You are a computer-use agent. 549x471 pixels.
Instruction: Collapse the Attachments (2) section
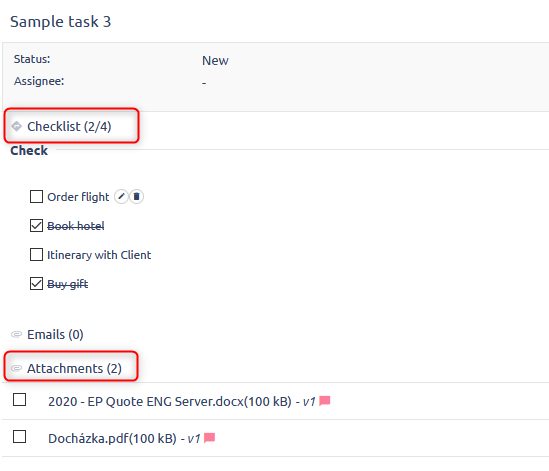pos(75,368)
